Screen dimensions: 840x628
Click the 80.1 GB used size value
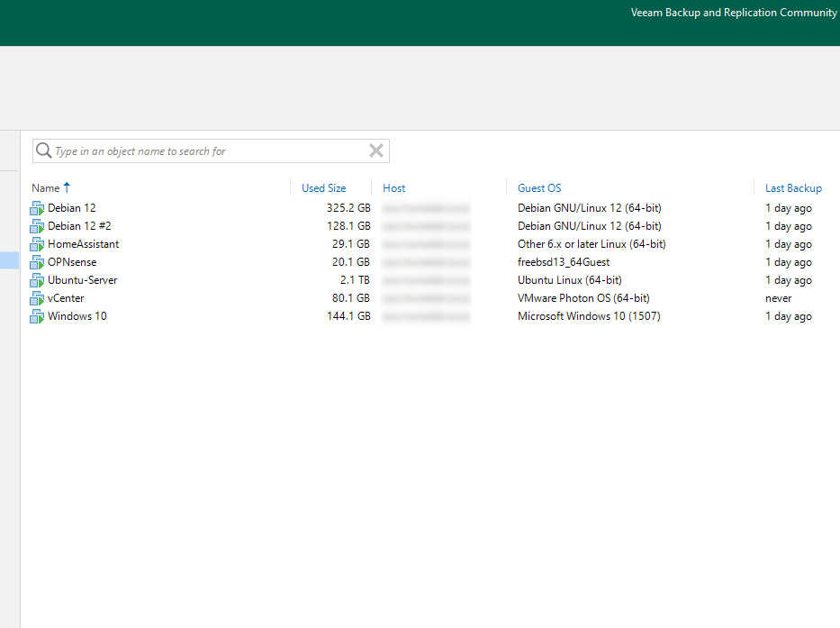pyautogui.click(x=351, y=298)
